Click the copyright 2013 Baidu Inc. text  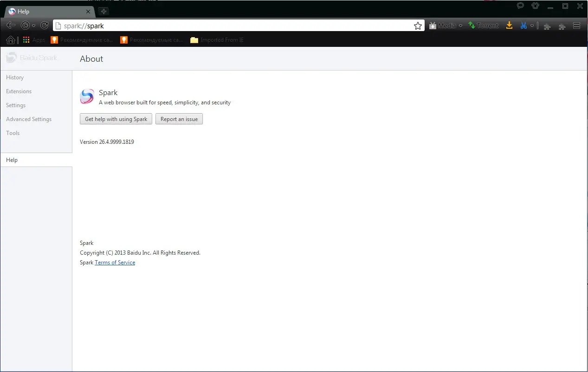coord(140,253)
